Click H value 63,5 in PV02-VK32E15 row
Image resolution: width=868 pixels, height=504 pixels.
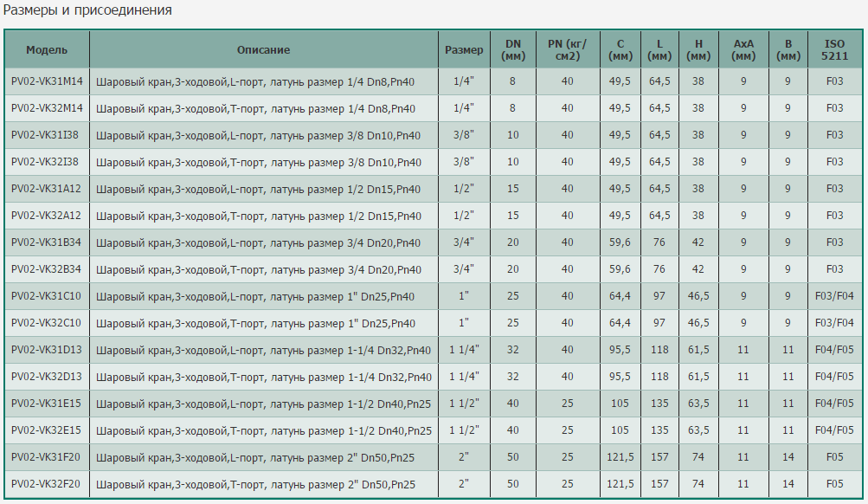(x=698, y=430)
